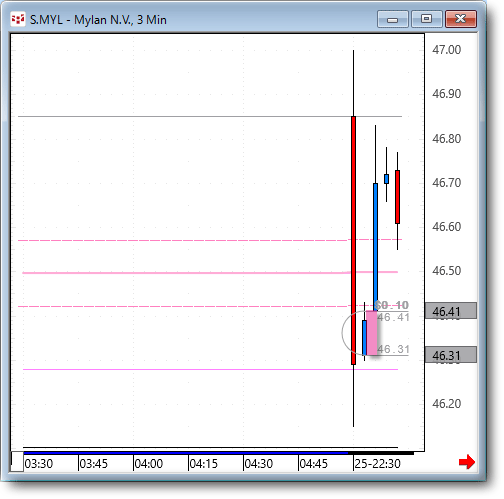Image resolution: width=504 pixels, height=499 pixels.
Task: Click the small white box left of 03:30
Action: tap(17, 462)
